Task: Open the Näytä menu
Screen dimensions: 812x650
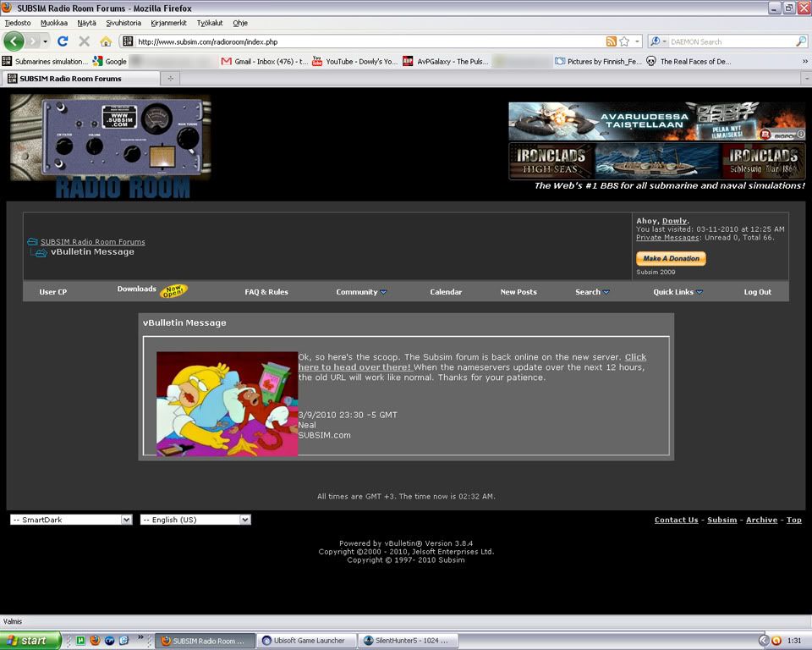Action: pyautogui.click(x=86, y=23)
